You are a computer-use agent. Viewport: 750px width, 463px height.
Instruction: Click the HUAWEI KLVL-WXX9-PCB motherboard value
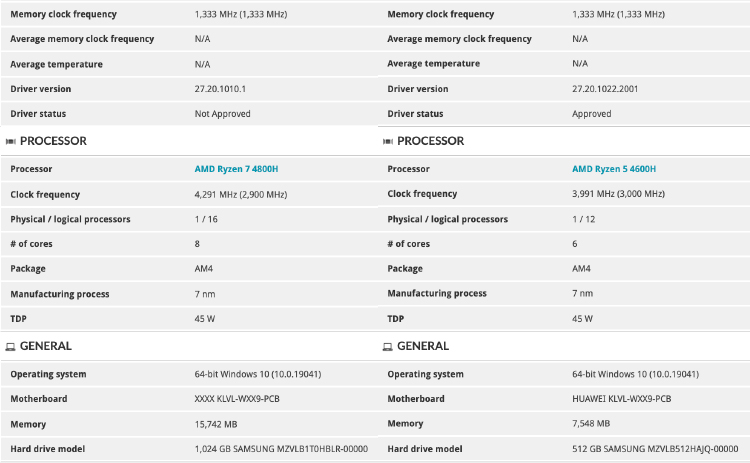621,399
